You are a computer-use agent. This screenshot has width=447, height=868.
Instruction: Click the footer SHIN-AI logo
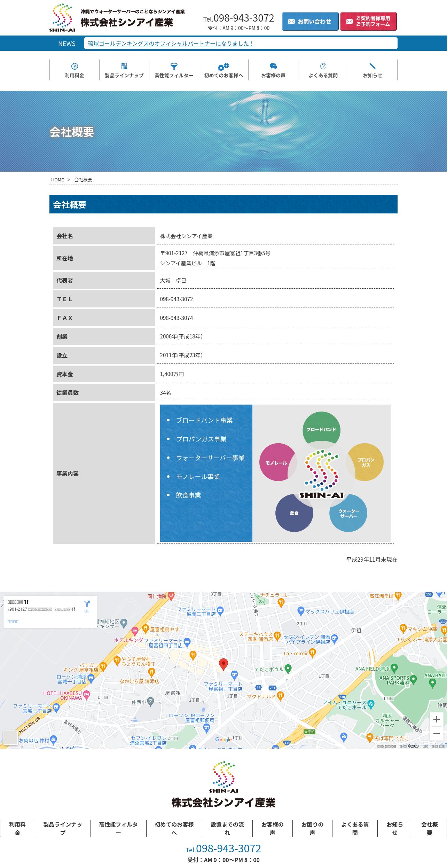tap(223, 777)
